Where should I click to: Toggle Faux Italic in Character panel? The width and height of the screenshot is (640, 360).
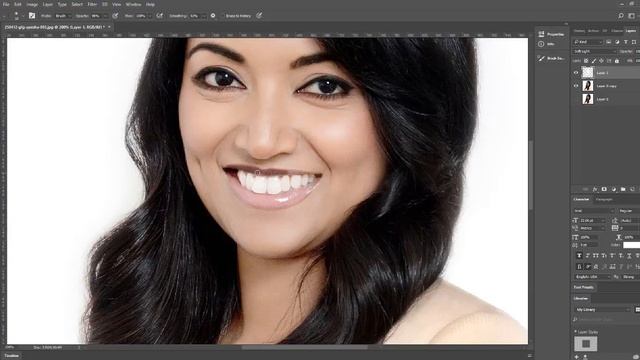click(588, 256)
